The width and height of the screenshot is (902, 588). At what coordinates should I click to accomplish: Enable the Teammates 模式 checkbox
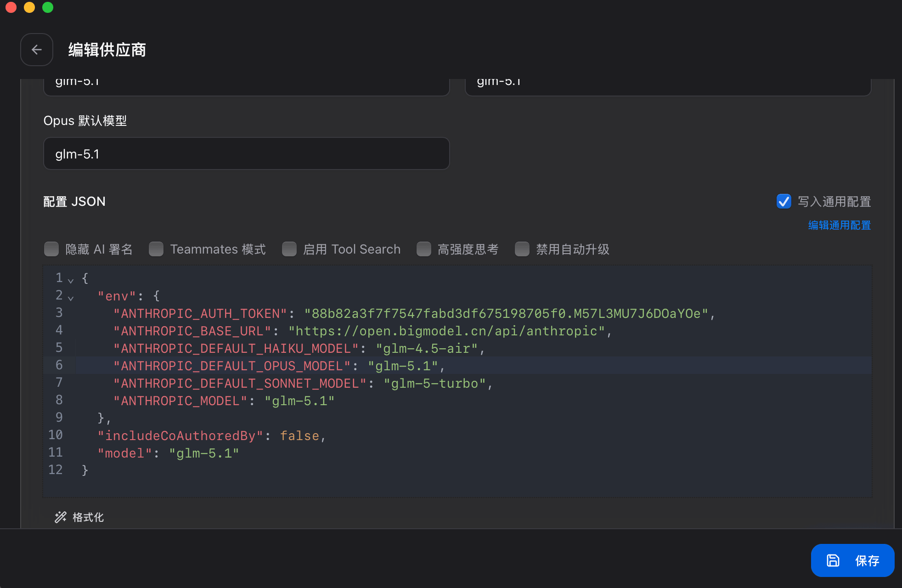pyautogui.click(x=156, y=249)
